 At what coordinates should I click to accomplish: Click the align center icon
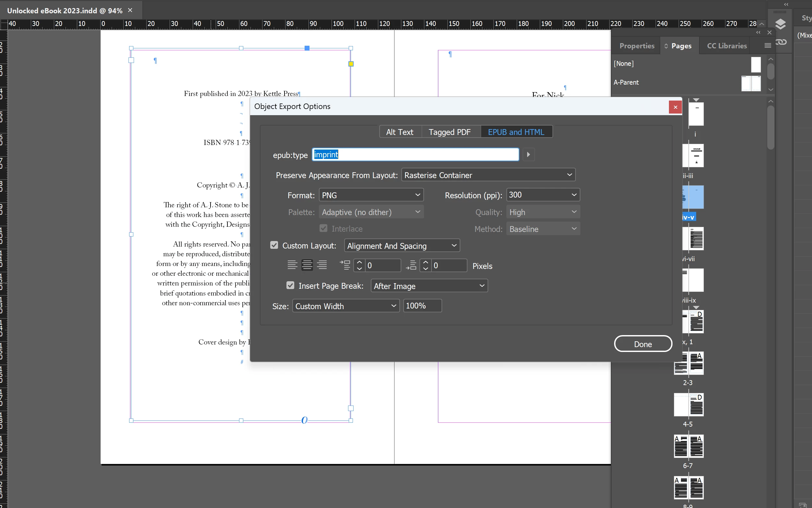(307, 265)
